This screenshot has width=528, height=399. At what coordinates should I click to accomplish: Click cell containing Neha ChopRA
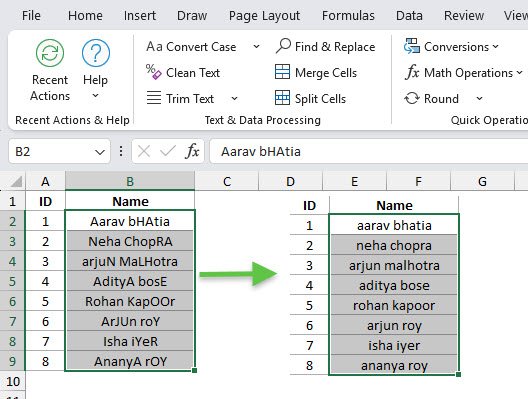pos(130,241)
